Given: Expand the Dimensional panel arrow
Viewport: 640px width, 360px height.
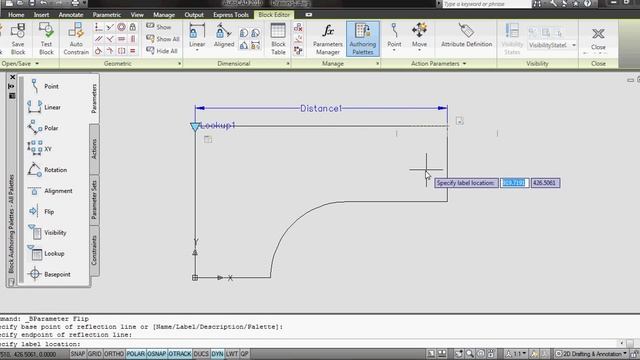Looking at the screenshot, I should point(288,64).
